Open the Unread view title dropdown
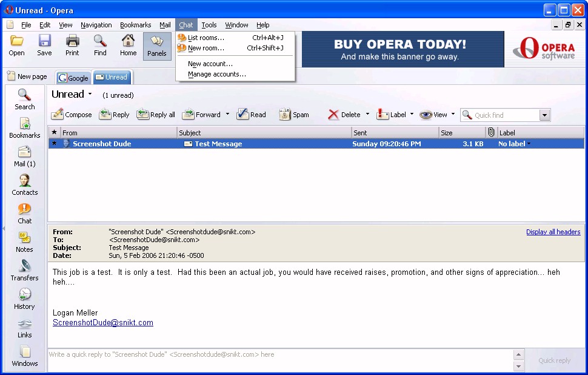This screenshot has height=375, width=588. pyautogui.click(x=90, y=94)
